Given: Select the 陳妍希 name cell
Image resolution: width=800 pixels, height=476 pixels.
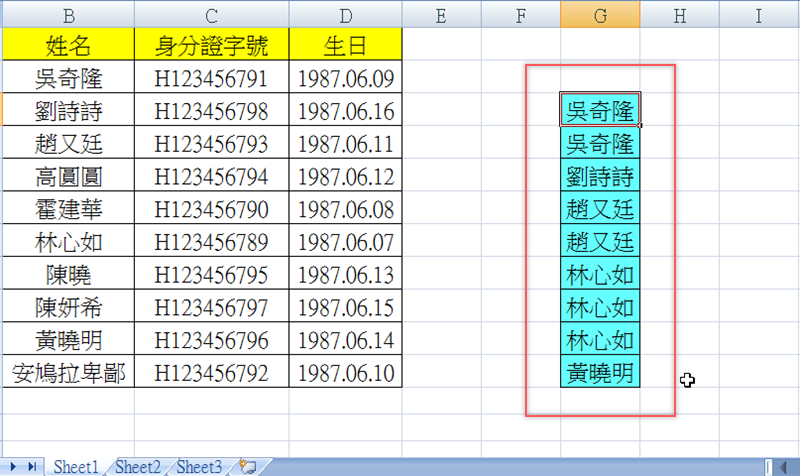Looking at the screenshot, I should 68,307.
